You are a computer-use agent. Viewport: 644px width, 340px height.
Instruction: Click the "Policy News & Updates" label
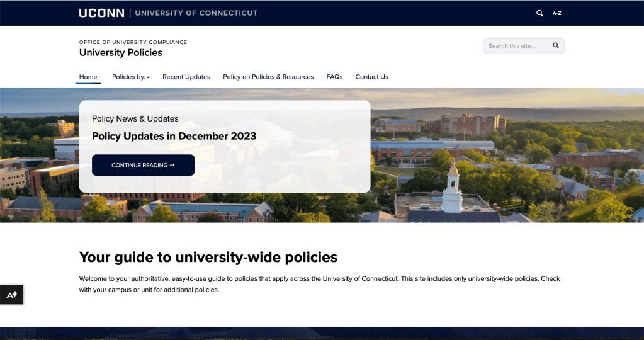pyautogui.click(x=135, y=118)
